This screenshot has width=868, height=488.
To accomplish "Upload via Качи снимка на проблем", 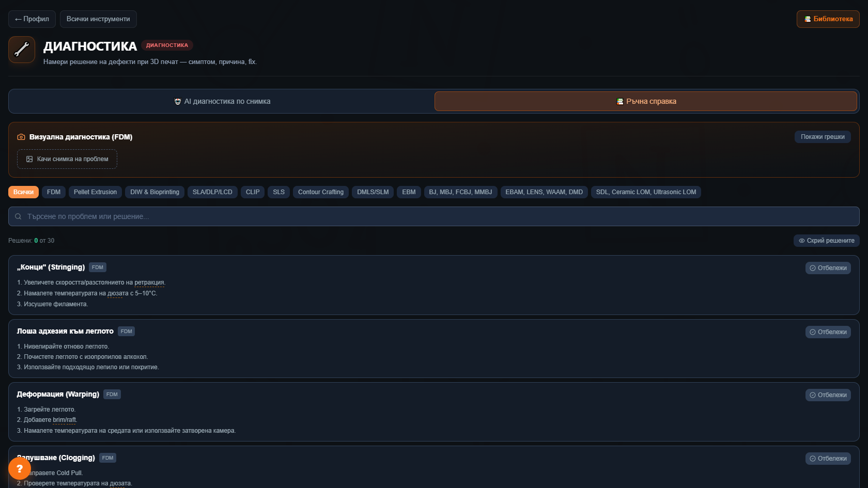I will point(67,159).
